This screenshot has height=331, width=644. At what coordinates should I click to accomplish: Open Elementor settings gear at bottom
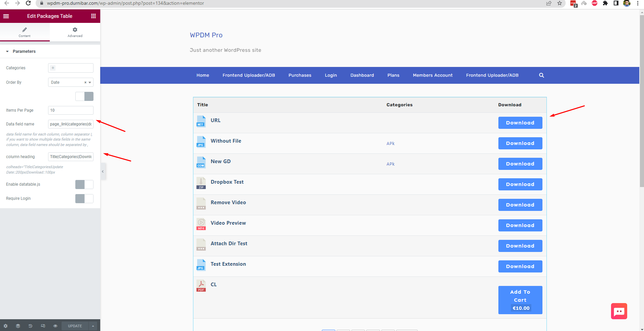click(x=5, y=326)
